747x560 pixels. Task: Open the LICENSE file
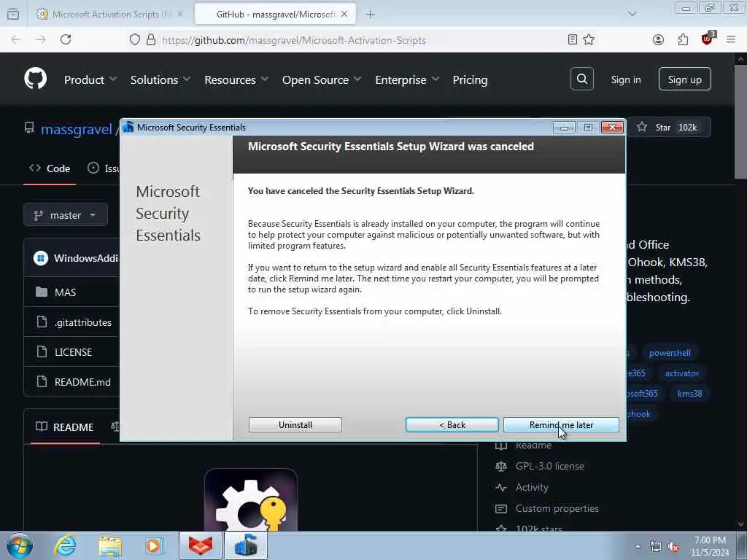point(74,352)
